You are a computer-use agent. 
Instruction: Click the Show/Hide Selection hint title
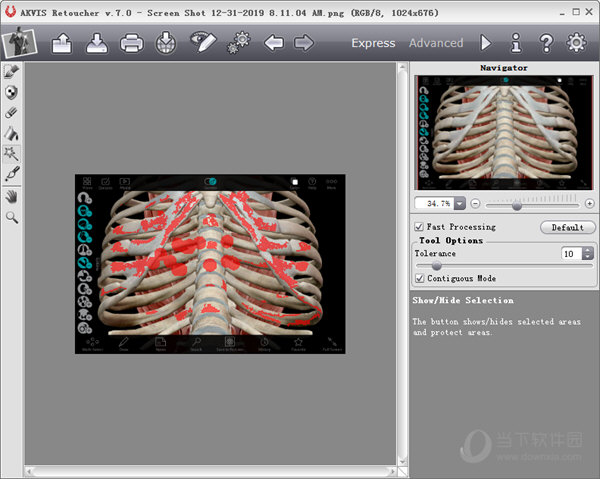463,300
